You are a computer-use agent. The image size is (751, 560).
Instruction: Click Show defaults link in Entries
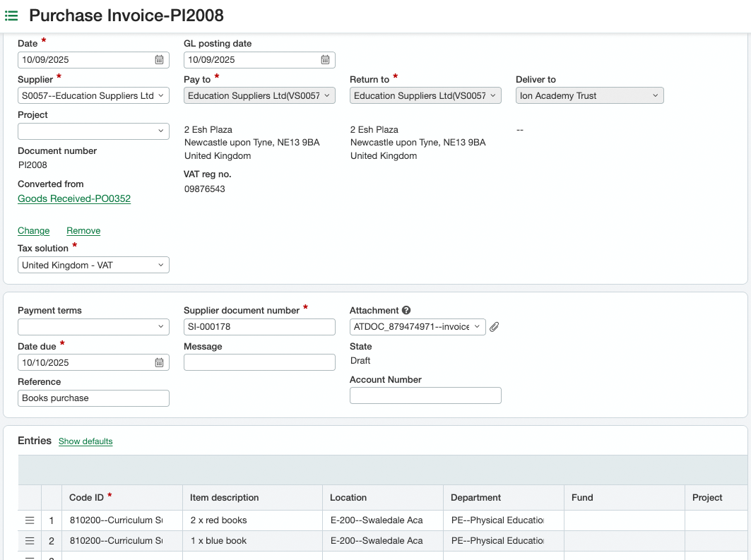(x=85, y=441)
